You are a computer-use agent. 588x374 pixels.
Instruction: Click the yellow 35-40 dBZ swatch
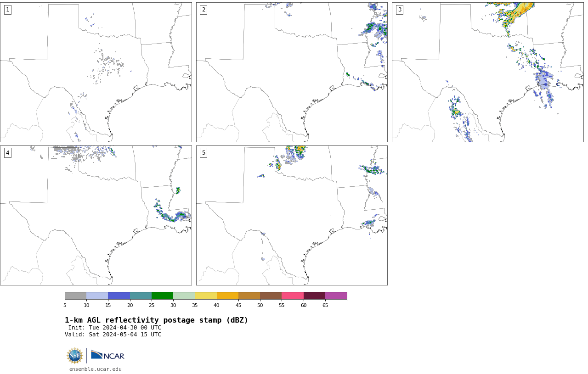coord(206,296)
